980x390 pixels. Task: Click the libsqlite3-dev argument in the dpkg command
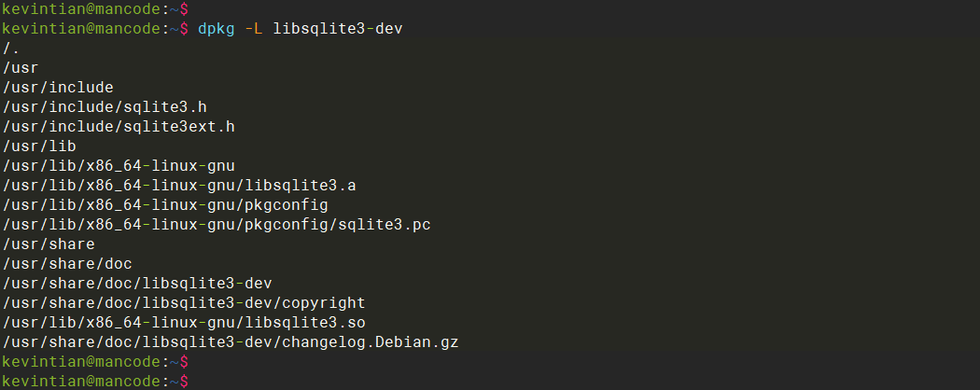click(338, 29)
